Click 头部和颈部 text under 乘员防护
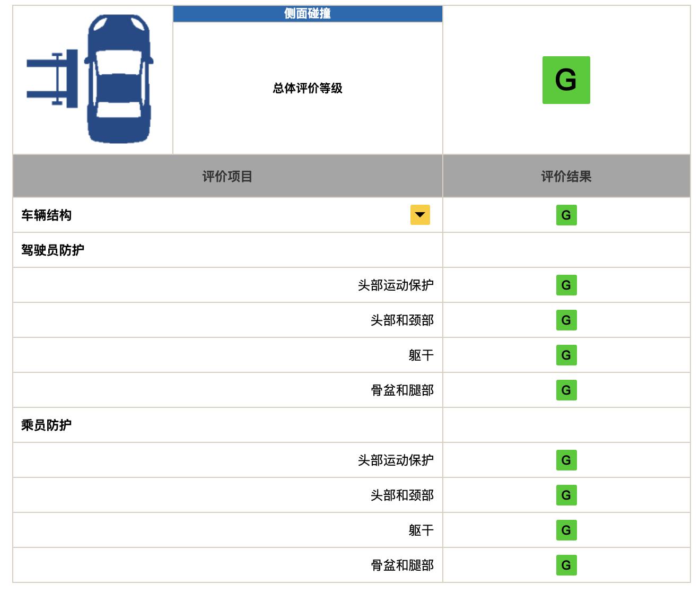 [402, 495]
